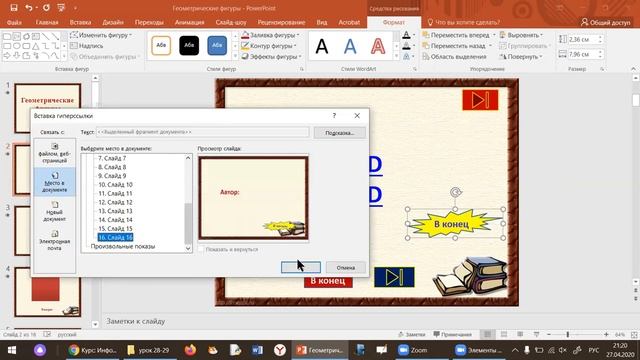Click the Общий доступ share button
The height and width of the screenshot is (360, 640).
click(x=606, y=22)
